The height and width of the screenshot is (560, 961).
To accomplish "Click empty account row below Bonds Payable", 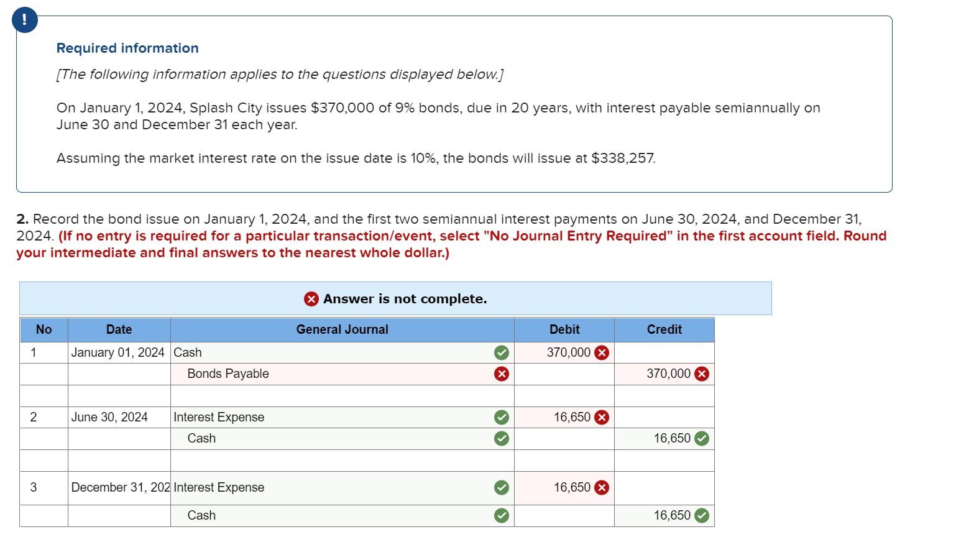I will click(x=342, y=396).
